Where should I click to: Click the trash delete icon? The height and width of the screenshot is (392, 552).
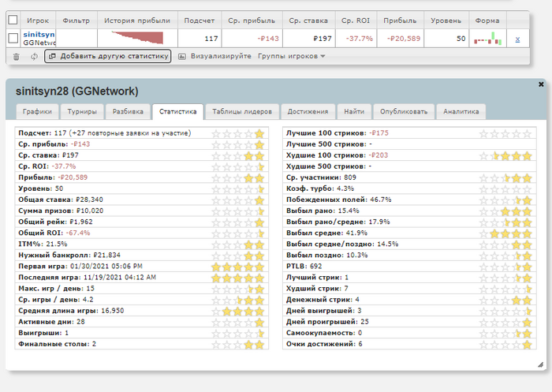click(17, 56)
